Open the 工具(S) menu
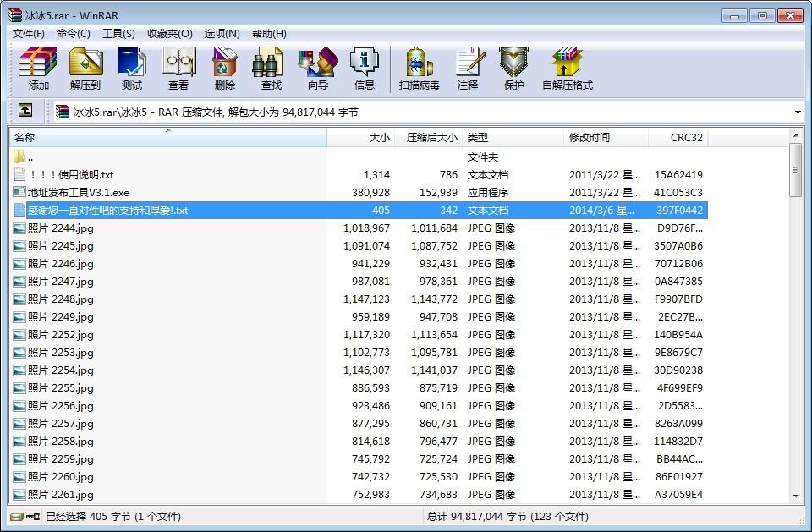The image size is (812, 532). click(x=118, y=34)
